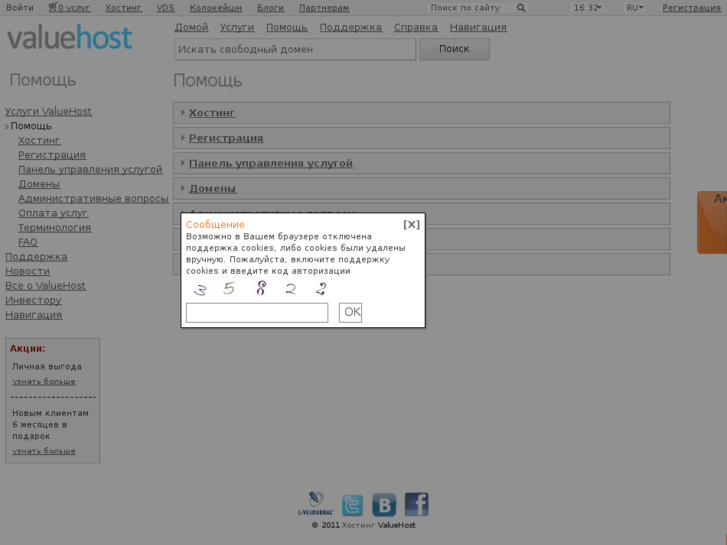Click the search magnifier icon

tap(521, 8)
